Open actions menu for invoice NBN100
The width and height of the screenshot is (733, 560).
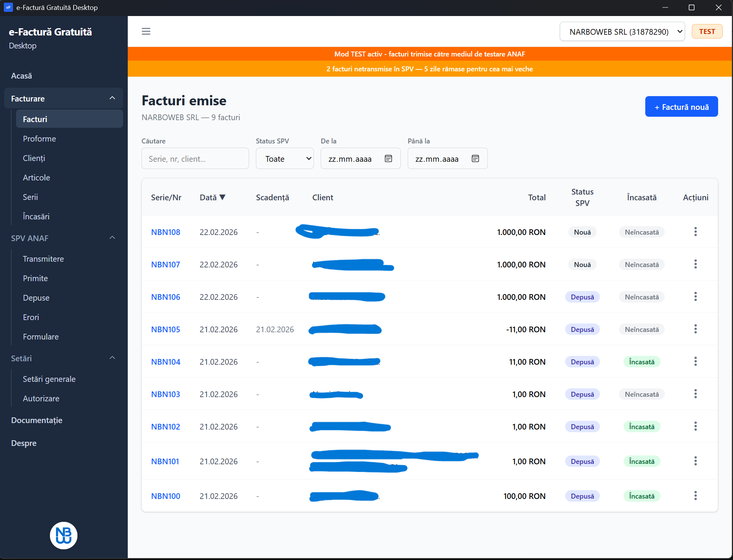pos(695,496)
